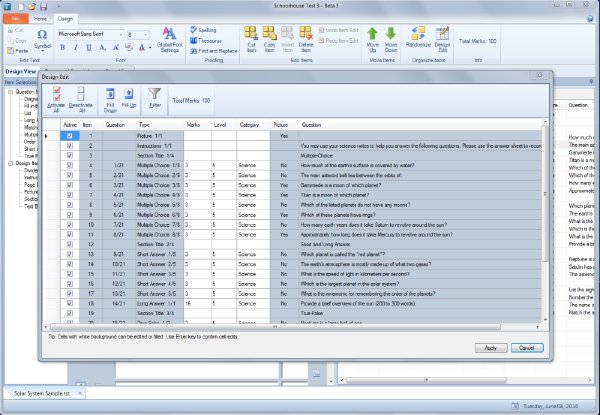The height and width of the screenshot is (415, 600).
Task: Open Global Font Settings
Action: tap(170, 39)
